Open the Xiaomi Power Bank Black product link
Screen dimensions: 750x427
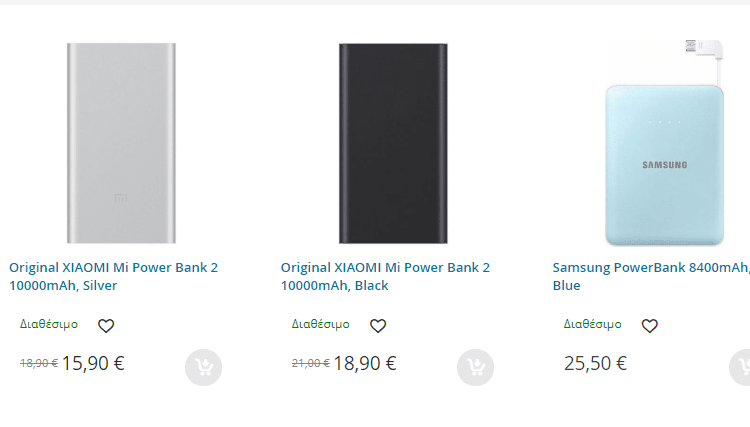click(x=385, y=276)
